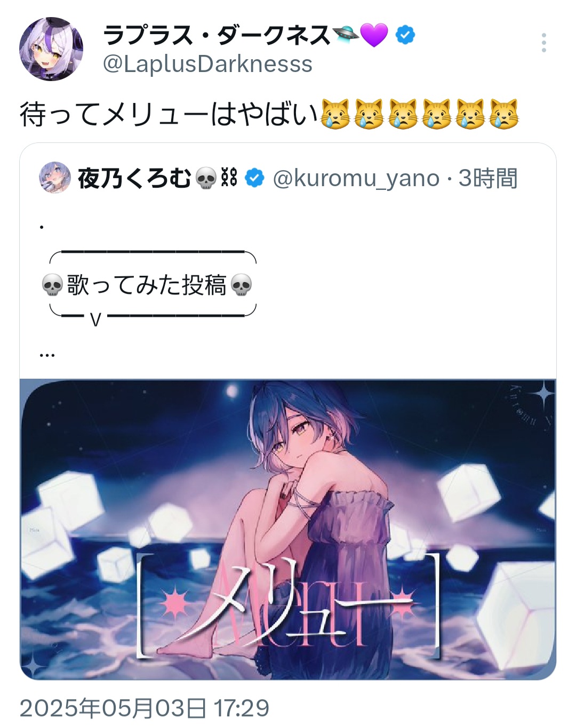The height and width of the screenshot is (728, 576).
Task: Click the first crying cat emoji
Action: [x=335, y=114]
